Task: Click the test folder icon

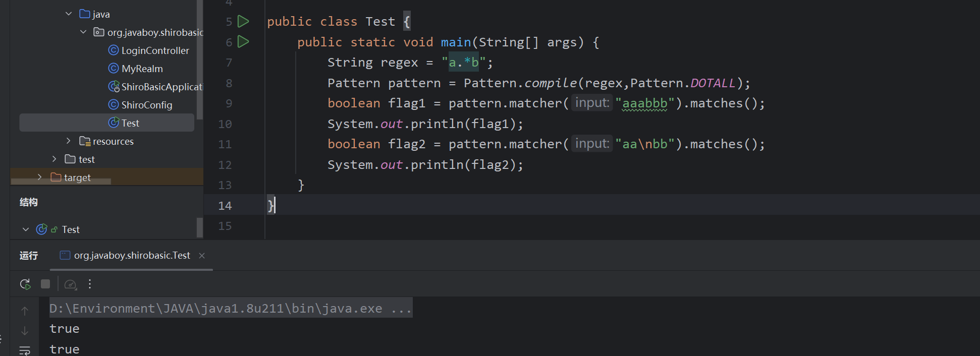Action: (70, 159)
